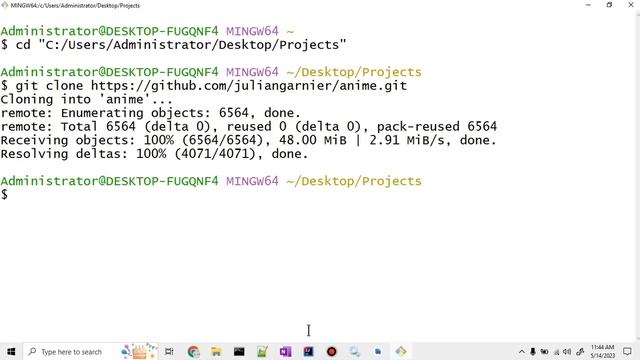The image size is (640, 360).
Task: Click the terminal vertical scrollbar
Action: tap(638, 176)
